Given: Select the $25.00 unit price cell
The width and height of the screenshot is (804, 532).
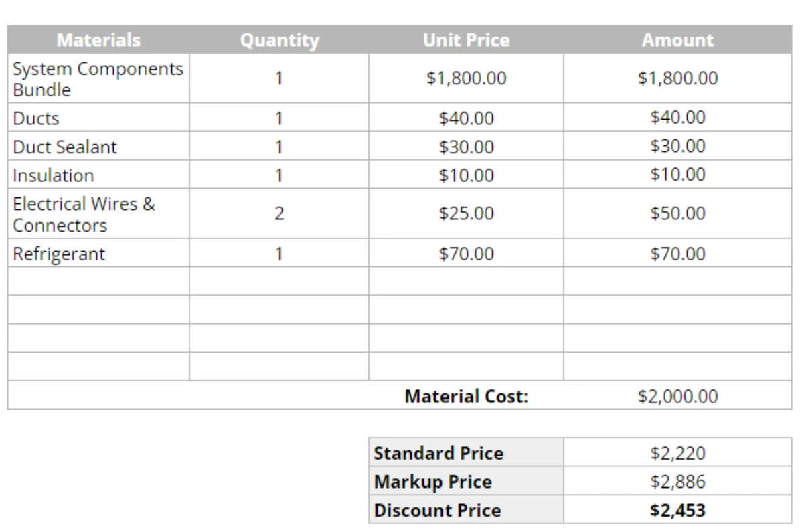Looking at the screenshot, I should (x=466, y=214).
